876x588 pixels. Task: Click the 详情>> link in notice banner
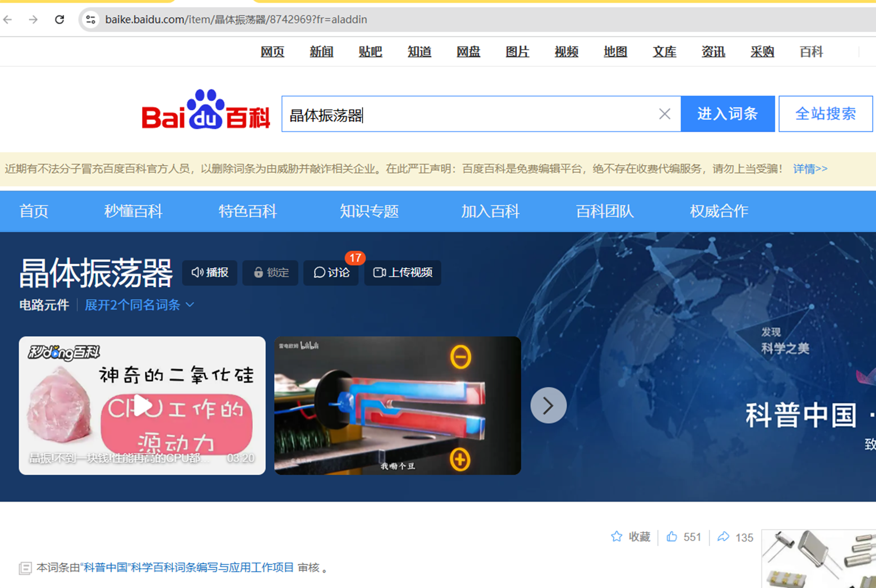click(x=810, y=168)
